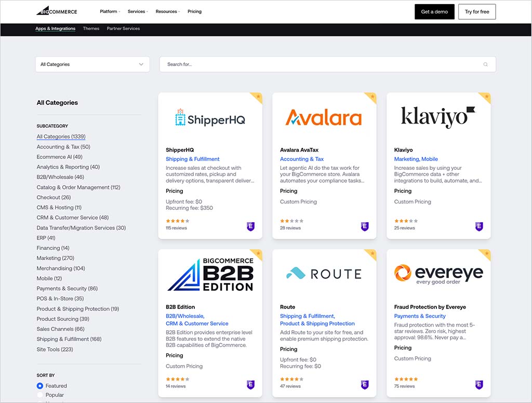Filter by Ecommerce AI (49)
The width and height of the screenshot is (532, 403).
[x=59, y=157]
